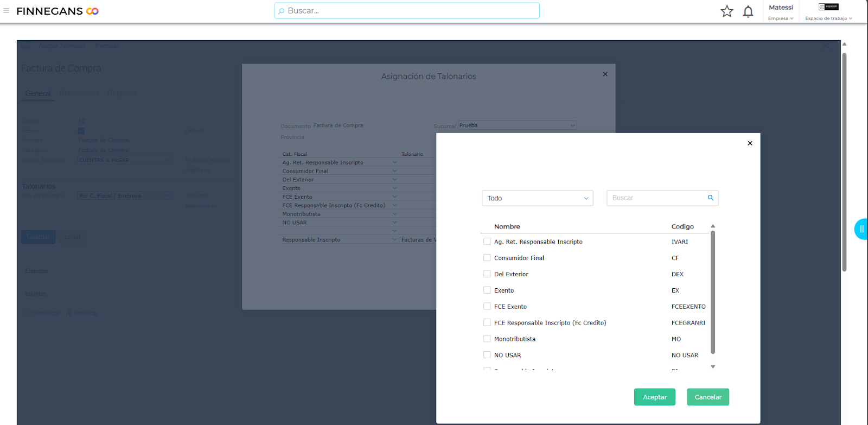Check FCE Responsable Inscripto (Fc Credito) checkbox

pos(487,322)
